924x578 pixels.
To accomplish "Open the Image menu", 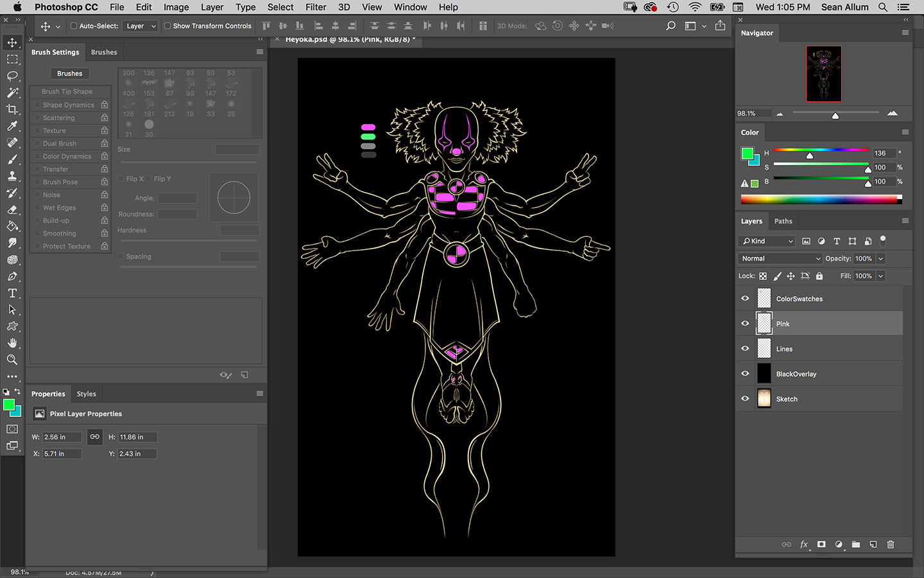I will click(176, 7).
